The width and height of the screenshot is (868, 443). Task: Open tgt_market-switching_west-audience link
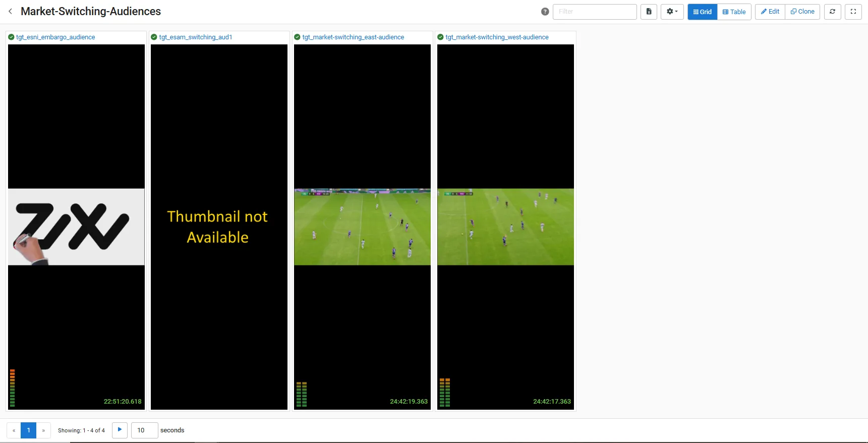pyautogui.click(x=497, y=37)
